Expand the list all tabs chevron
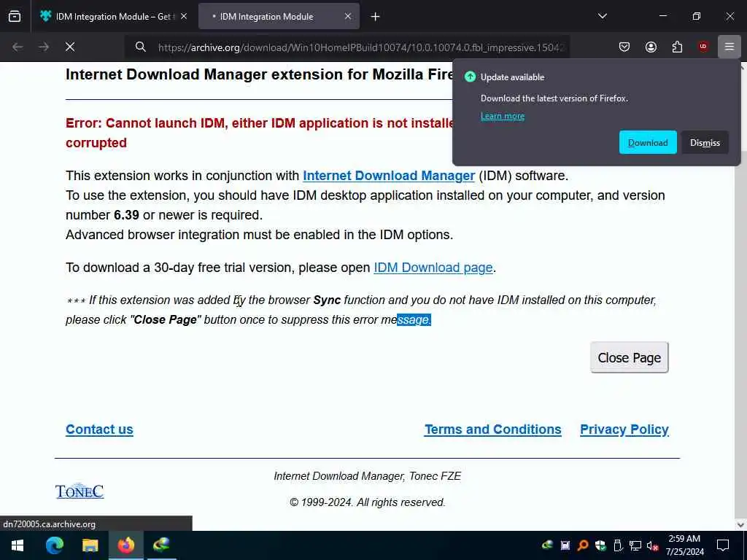Screen dimensions: 747x560 tap(602, 16)
